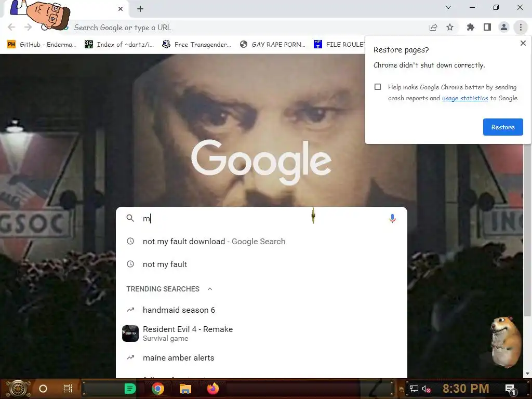The height and width of the screenshot is (399, 532).
Task: Click the scrollbar down arrow
Action: (527, 374)
